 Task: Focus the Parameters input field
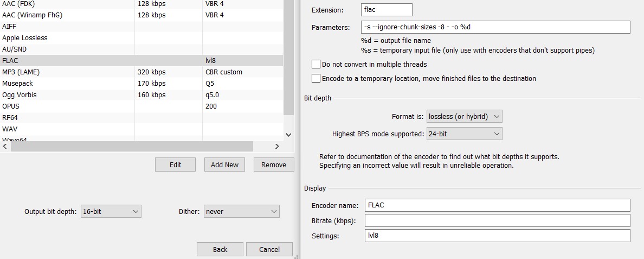pyautogui.click(x=495, y=27)
